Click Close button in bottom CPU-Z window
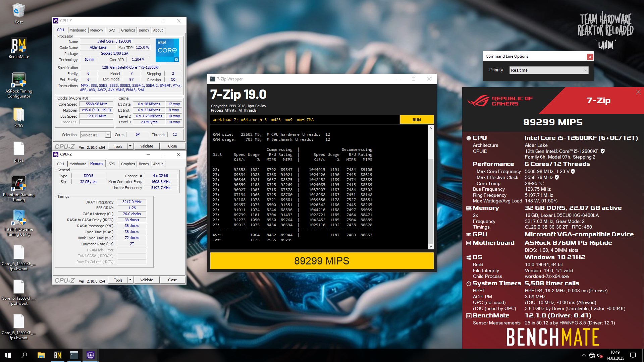Screen dimensions: 644x362 pyautogui.click(x=172, y=280)
